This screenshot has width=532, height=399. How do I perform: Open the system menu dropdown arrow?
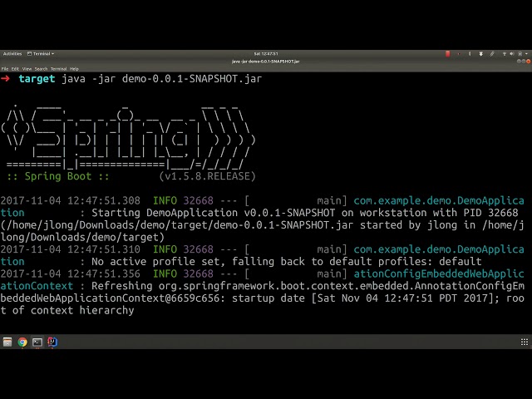(526, 53)
